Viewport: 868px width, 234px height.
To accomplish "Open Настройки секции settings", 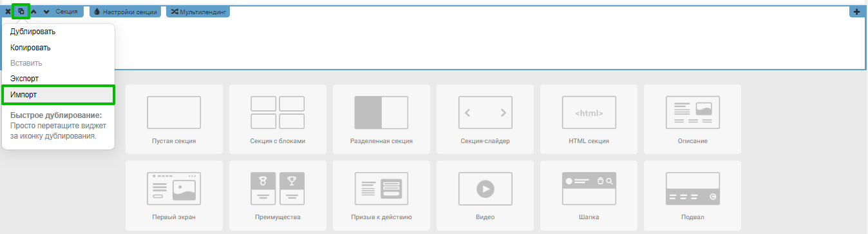I will point(125,12).
